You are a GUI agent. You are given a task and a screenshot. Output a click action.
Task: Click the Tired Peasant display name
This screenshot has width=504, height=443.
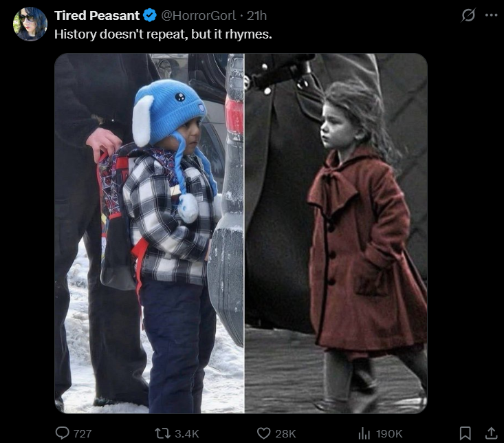coord(97,15)
